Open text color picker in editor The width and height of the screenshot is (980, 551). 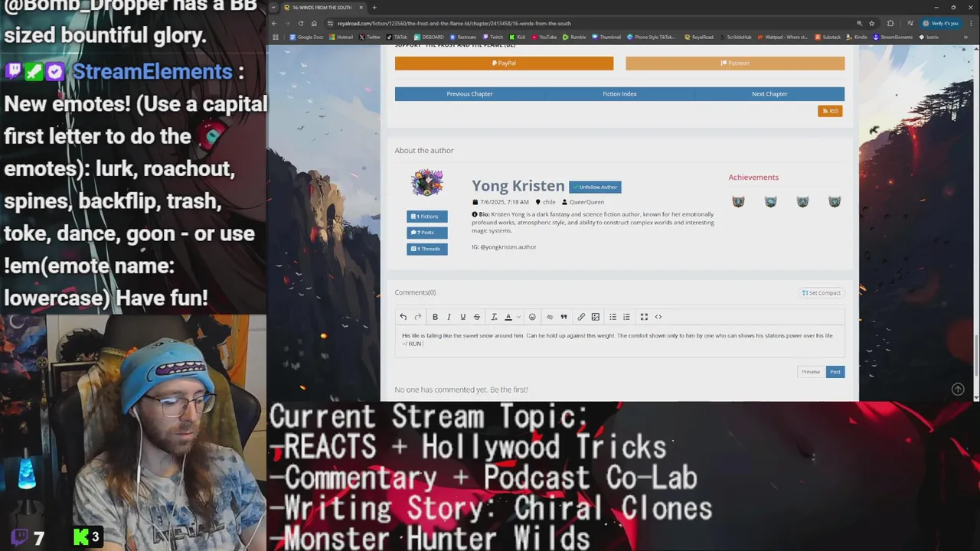coord(508,317)
